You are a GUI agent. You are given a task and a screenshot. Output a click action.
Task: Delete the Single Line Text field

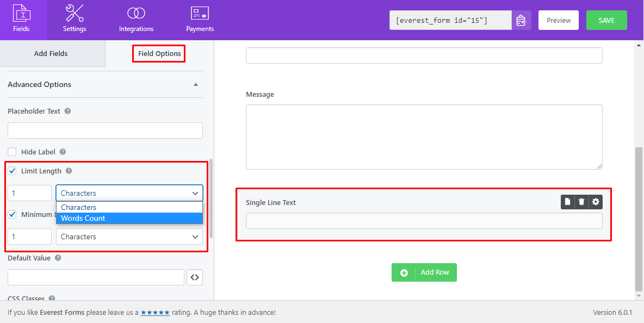[x=581, y=201]
